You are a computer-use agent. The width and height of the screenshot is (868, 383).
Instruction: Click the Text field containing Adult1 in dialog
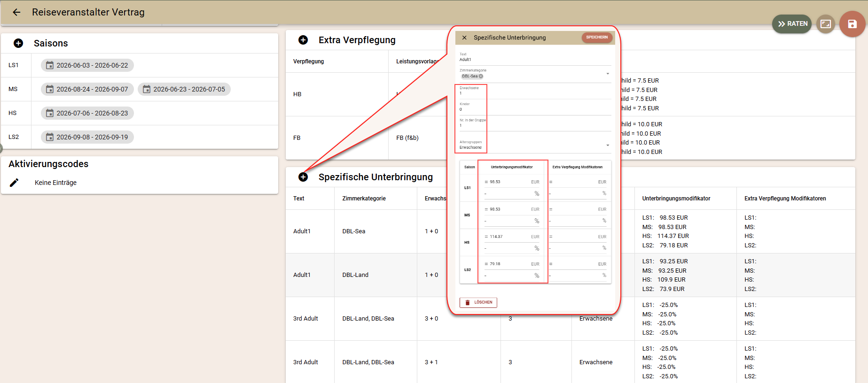[x=535, y=58]
